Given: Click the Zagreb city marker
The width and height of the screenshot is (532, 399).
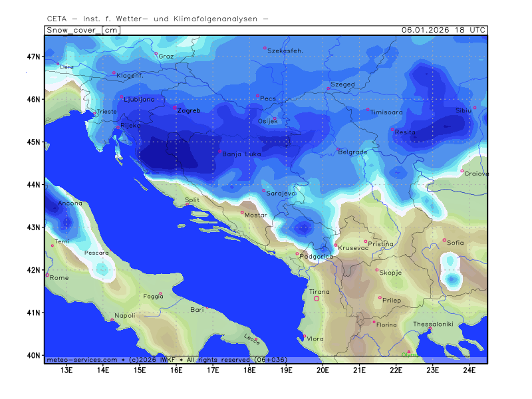Looking at the screenshot, I should coord(175,107).
